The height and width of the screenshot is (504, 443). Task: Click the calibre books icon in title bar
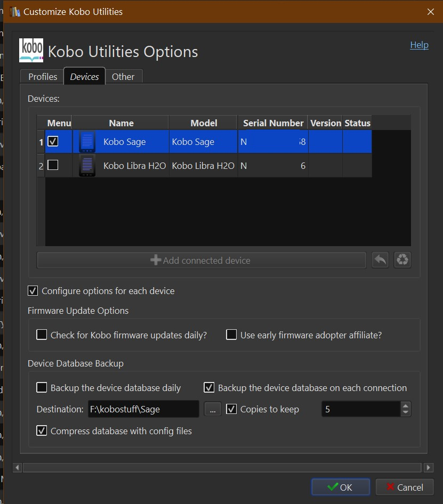(x=14, y=11)
